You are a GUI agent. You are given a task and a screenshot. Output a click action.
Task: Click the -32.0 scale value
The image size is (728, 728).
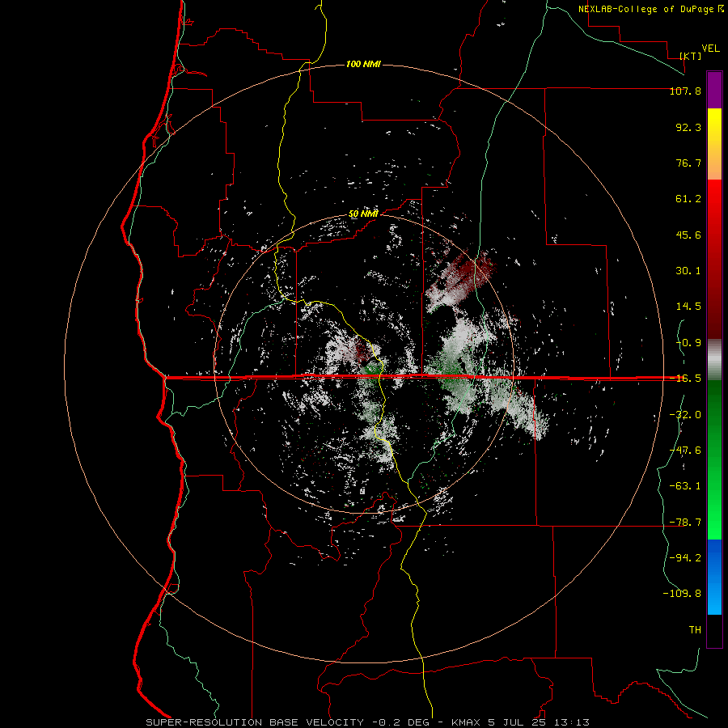click(x=685, y=415)
